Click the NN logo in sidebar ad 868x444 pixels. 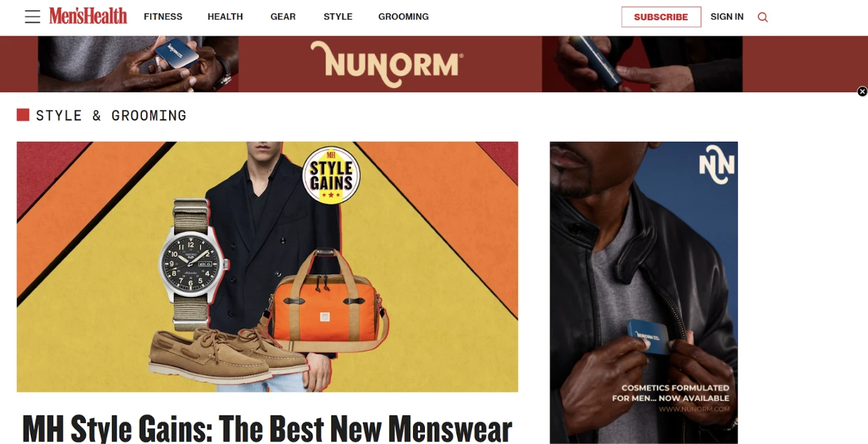coord(717,165)
